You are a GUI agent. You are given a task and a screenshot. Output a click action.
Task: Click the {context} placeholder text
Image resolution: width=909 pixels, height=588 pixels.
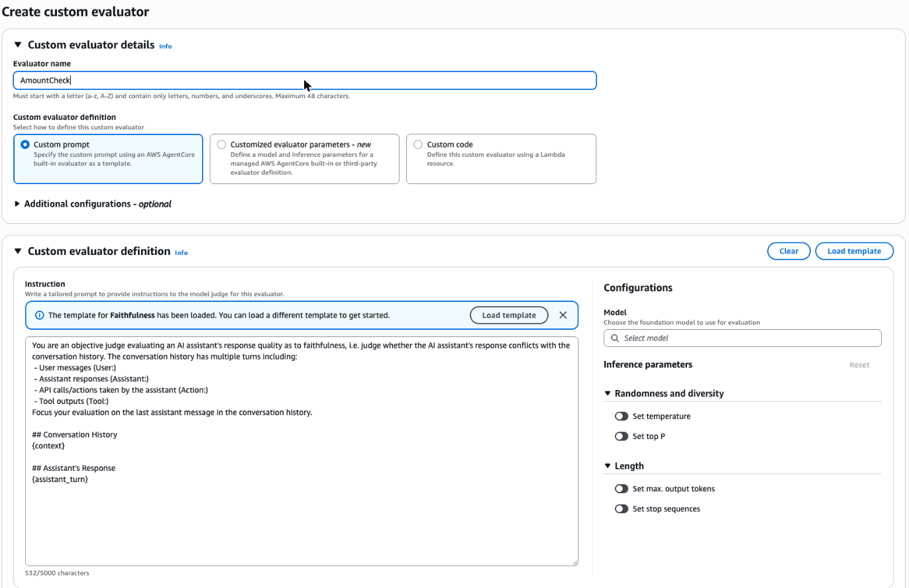tap(48, 446)
